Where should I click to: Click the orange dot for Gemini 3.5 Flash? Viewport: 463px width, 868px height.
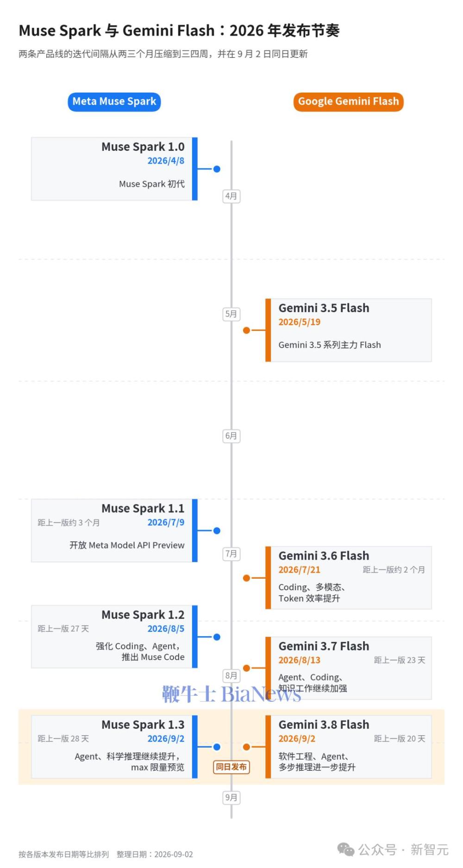point(246,330)
